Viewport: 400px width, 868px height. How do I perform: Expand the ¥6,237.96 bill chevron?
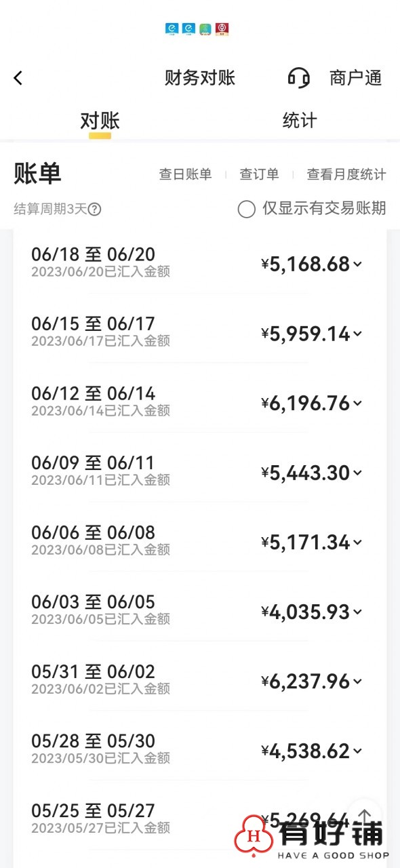358,682
